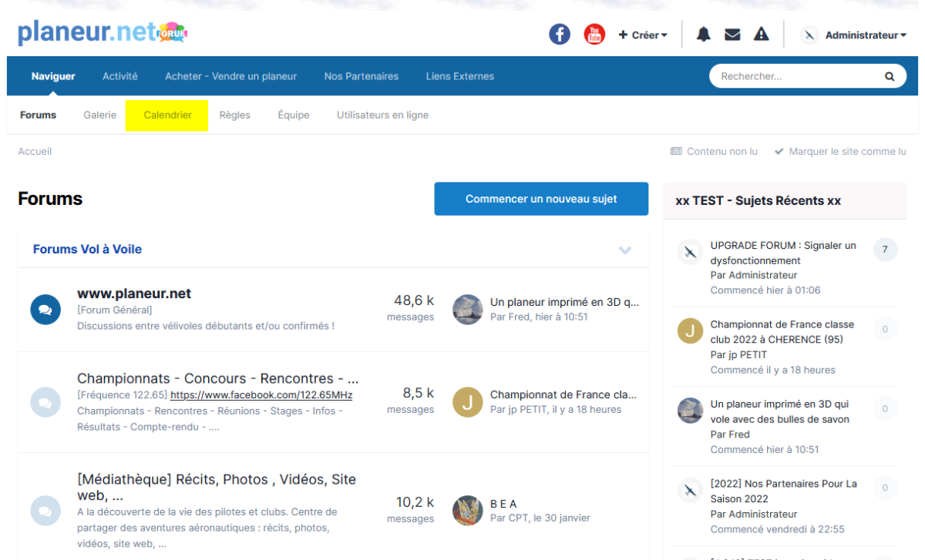The width and height of the screenshot is (925, 560).
Task: Select the Naviguer main tab
Action: pos(53,76)
